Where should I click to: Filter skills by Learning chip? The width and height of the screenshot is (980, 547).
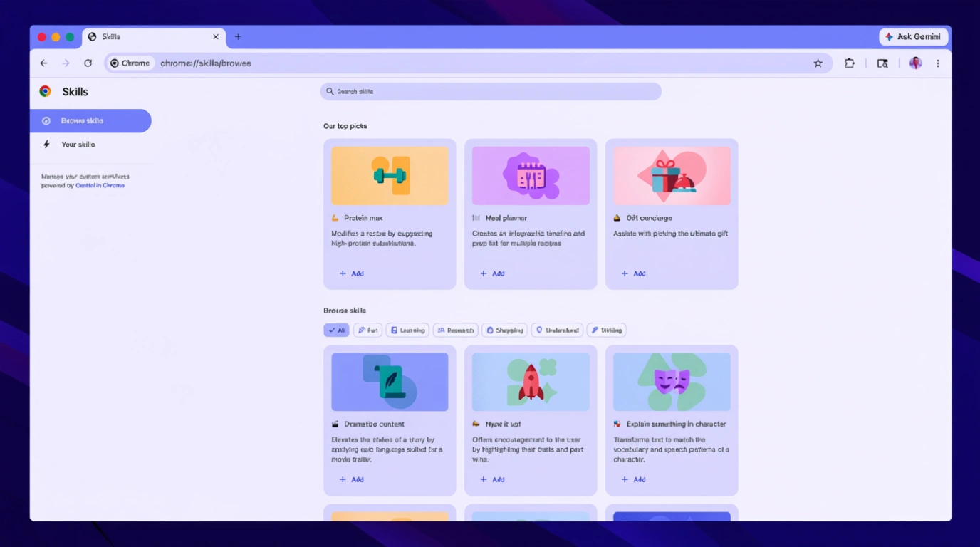pos(407,330)
